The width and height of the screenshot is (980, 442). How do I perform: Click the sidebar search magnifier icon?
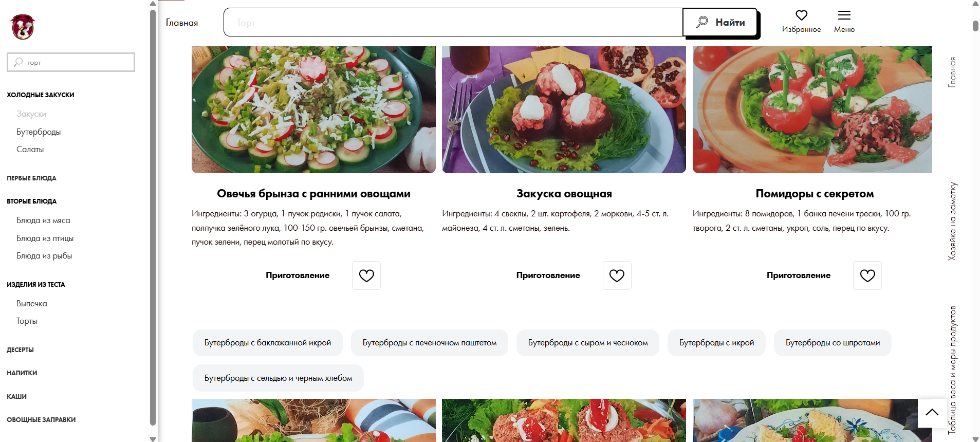(x=19, y=62)
